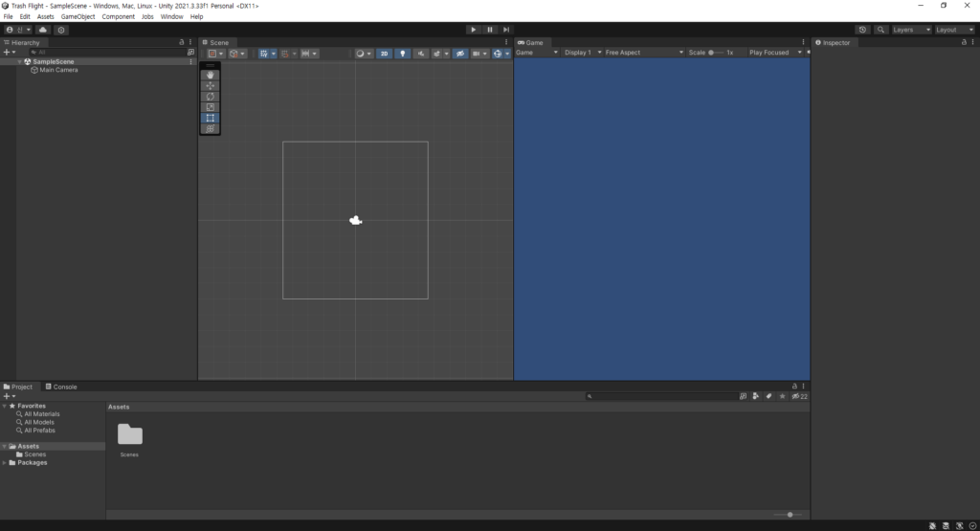The width and height of the screenshot is (980, 531).
Task: Select Main Camera in Hierarchy
Action: click(58, 70)
